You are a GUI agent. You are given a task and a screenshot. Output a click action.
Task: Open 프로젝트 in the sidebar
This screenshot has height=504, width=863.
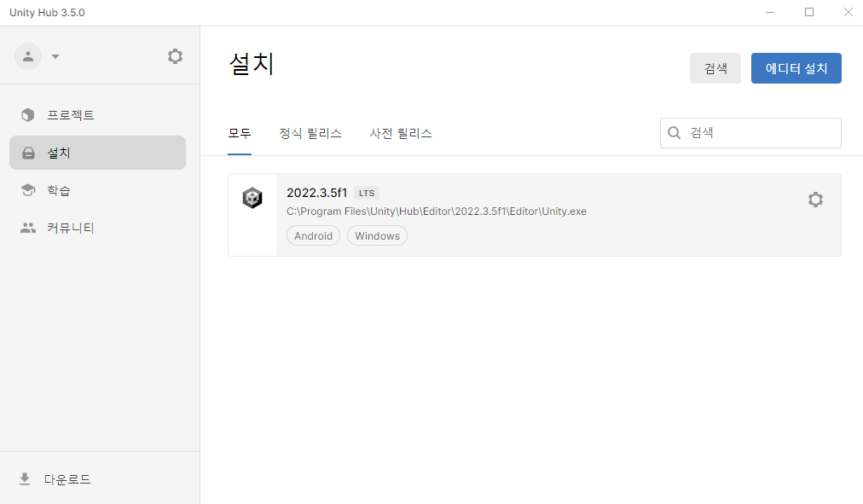click(97, 115)
